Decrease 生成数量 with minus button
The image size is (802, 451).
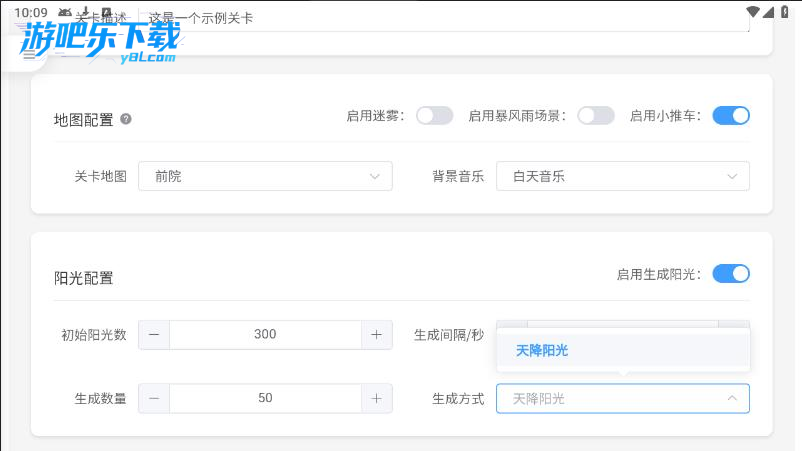[x=154, y=398]
